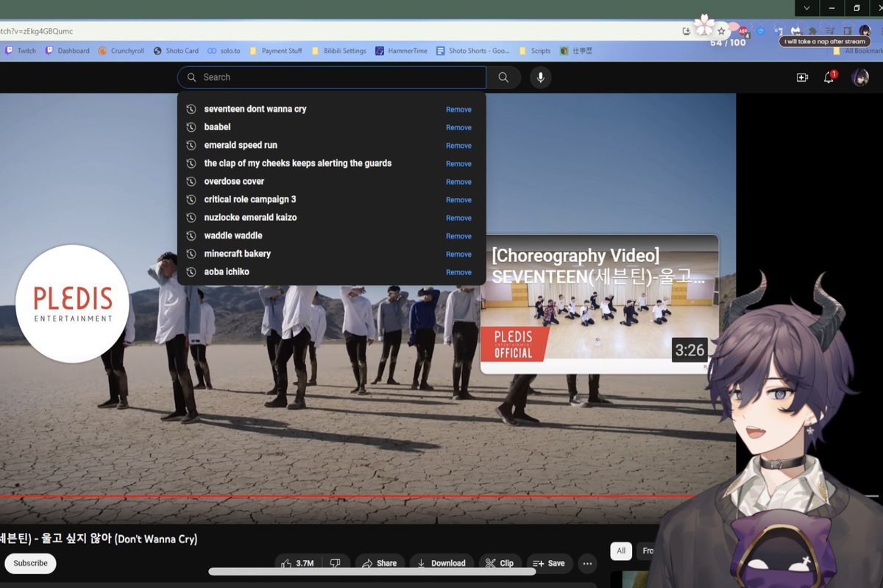The width and height of the screenshot is (883, 588).
Task: Open the blue circular extension icon
Action: (761, 32)
